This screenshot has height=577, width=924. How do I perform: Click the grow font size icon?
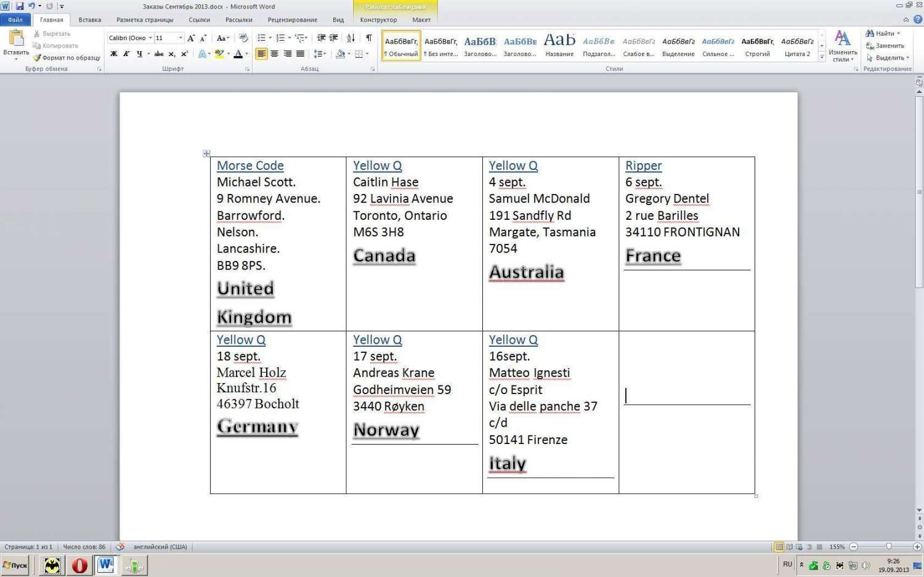(191, 38)
